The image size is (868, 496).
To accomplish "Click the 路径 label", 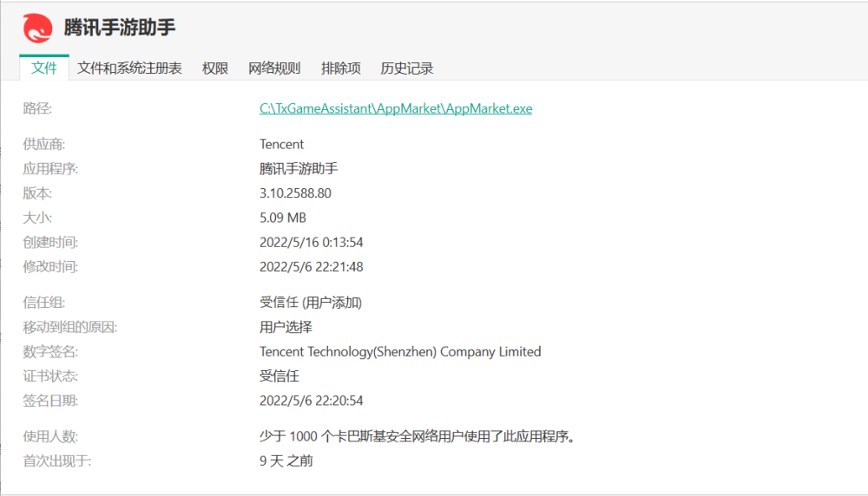I will point(37,108).
